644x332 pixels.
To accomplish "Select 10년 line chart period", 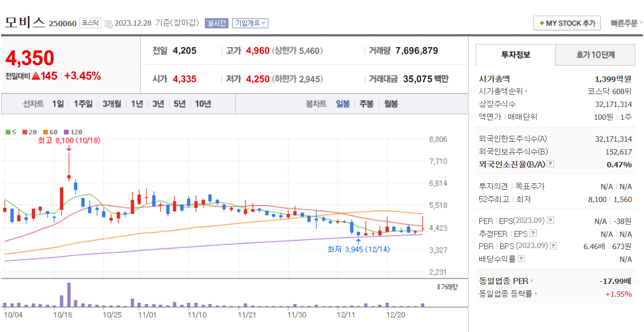I will tap(203, 104).
